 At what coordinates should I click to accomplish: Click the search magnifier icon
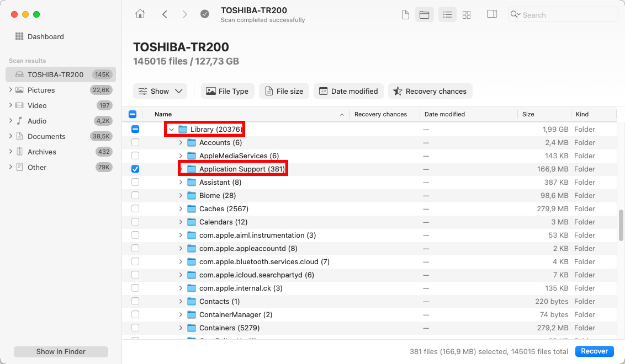pos(515,15)
